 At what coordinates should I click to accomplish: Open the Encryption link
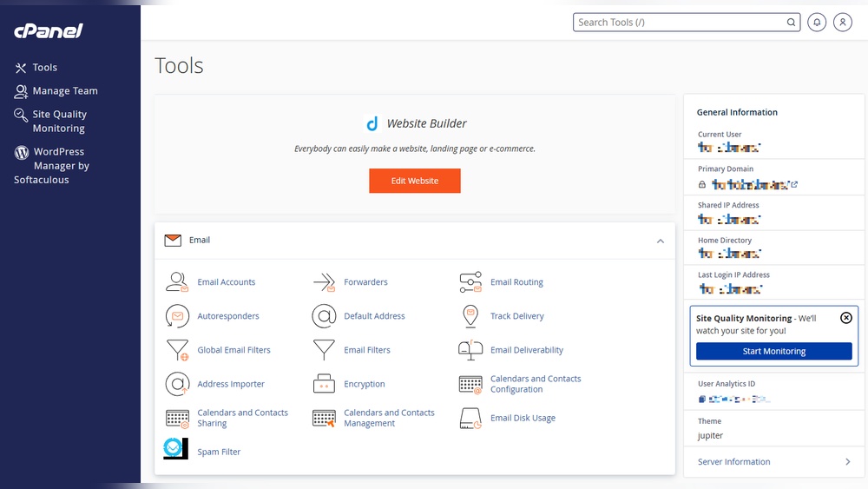[365, 384]
